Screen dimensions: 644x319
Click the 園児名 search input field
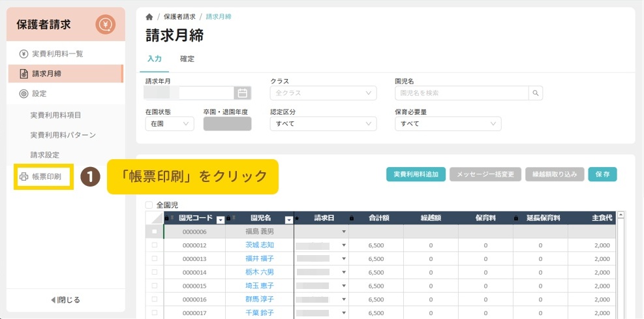pyautogui.click(x=462, y=93)
